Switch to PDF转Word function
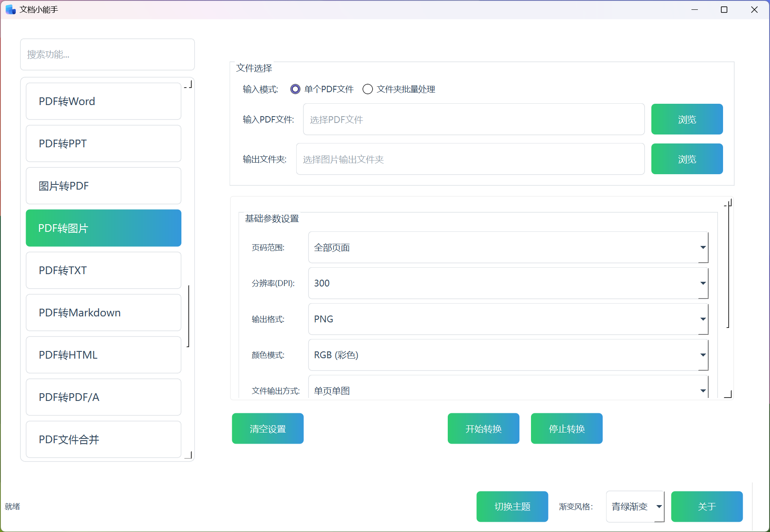 pyautogui.click(x=104, y=102)
